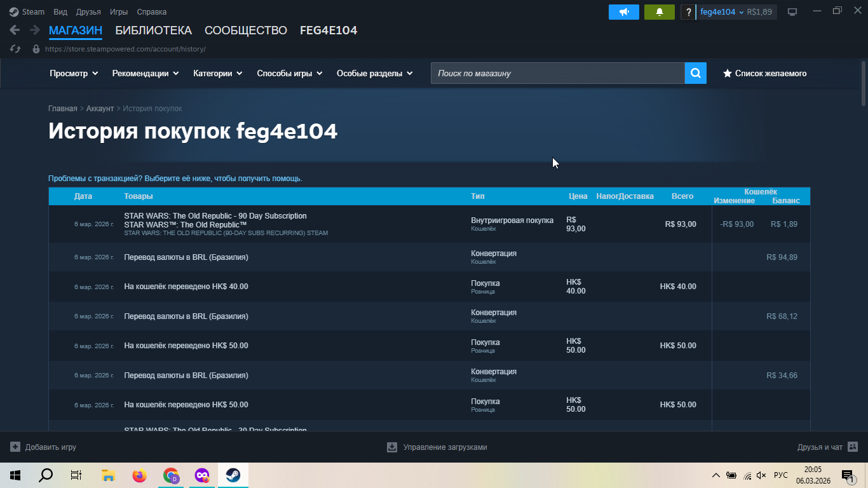Click the page vertical scrollbar

point(864,83)
